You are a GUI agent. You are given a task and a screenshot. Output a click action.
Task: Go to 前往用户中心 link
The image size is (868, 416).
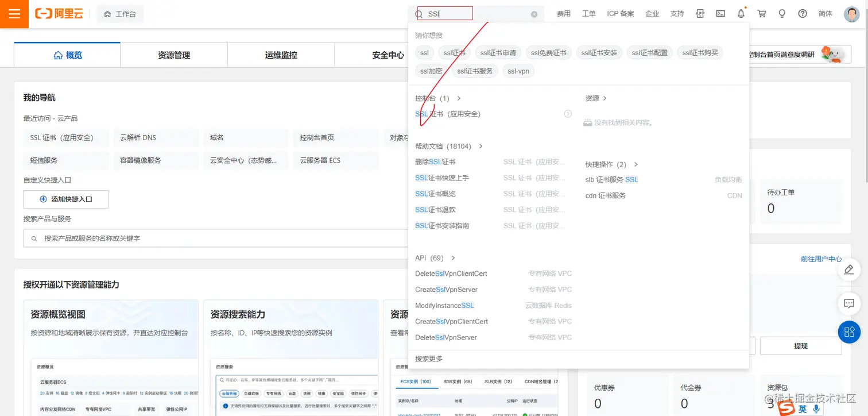tap(821, 259)
